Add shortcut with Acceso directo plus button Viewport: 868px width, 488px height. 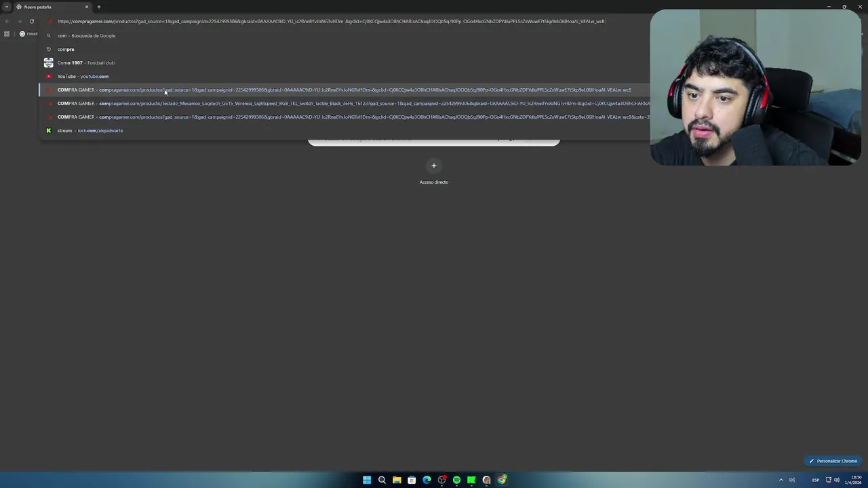coord(434,165)
